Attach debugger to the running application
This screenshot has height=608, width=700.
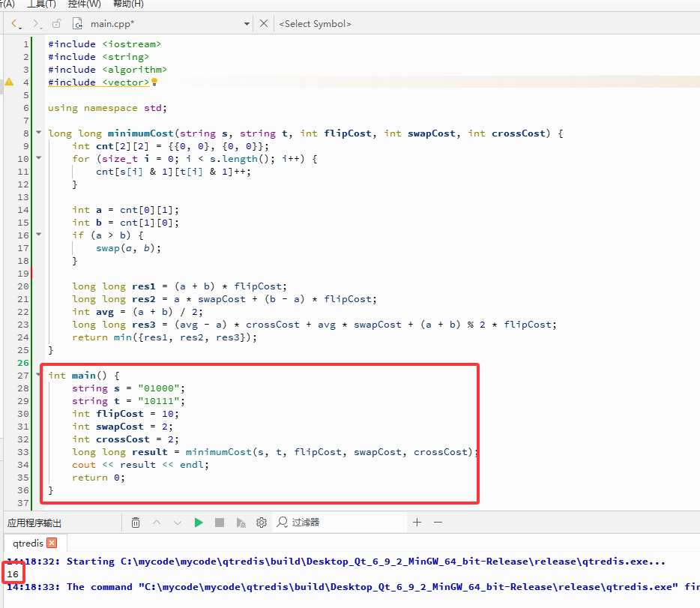(x=241, y=523)
